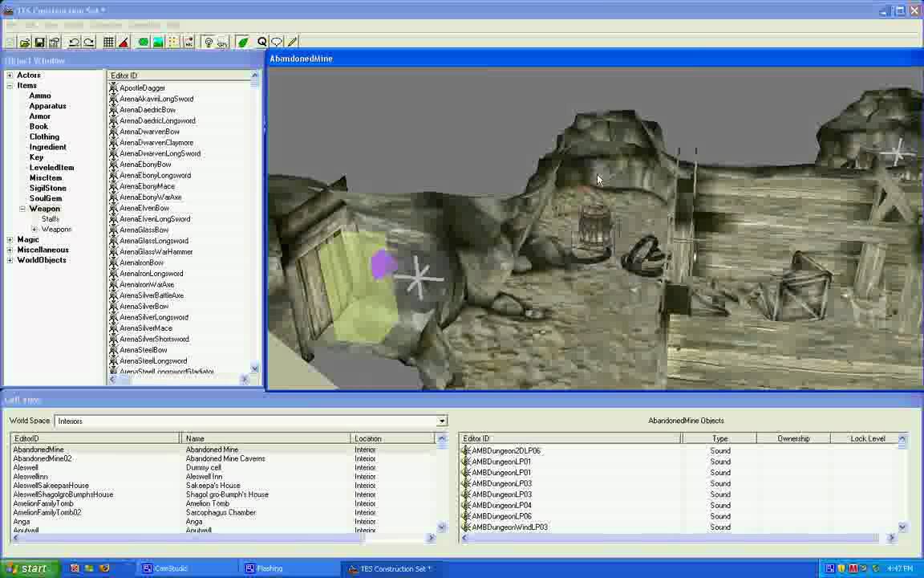Sort AbandonedMine objects by Type column
This screenshot has height=578, width=924.
pyautogui.click(x=719, y=438)
